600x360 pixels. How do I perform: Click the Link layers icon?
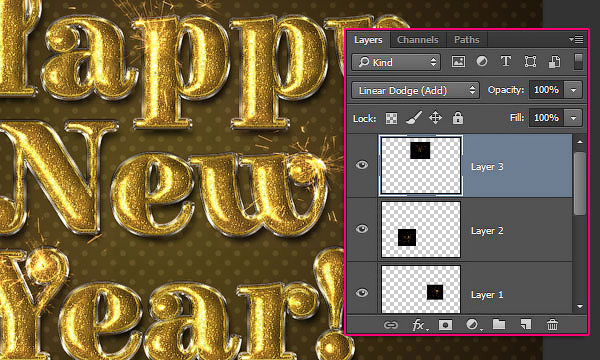pos(390,325)
